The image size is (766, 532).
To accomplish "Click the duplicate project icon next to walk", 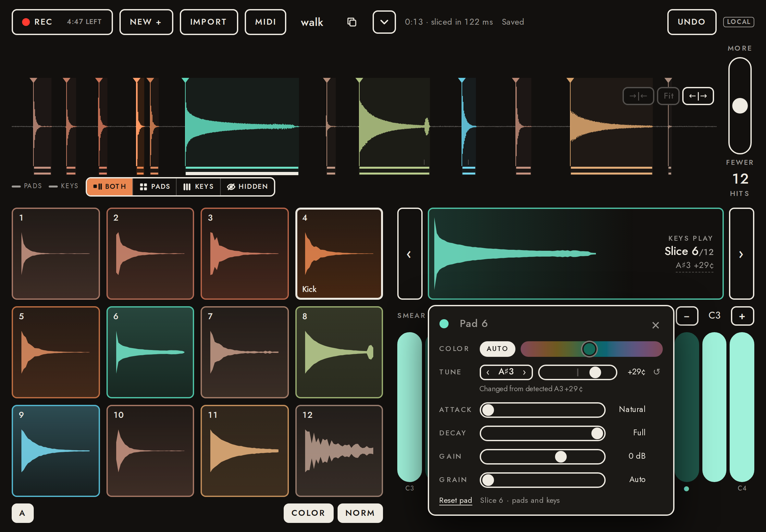I will pos(352,22).
